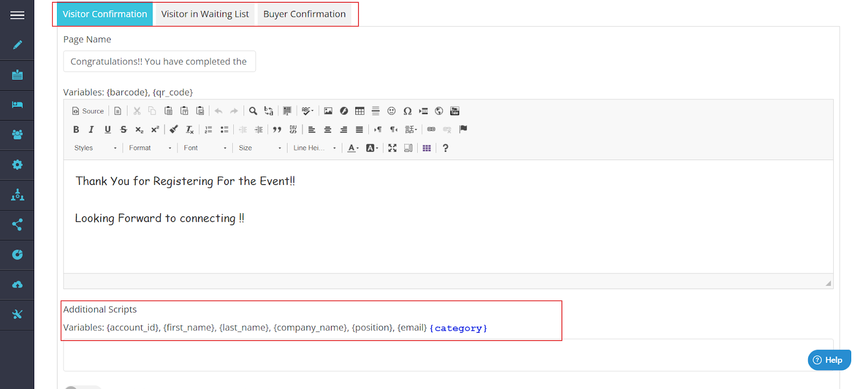Insert an iframe globe icon
Viewport: 868px width, 389px height.
(439, 111)
